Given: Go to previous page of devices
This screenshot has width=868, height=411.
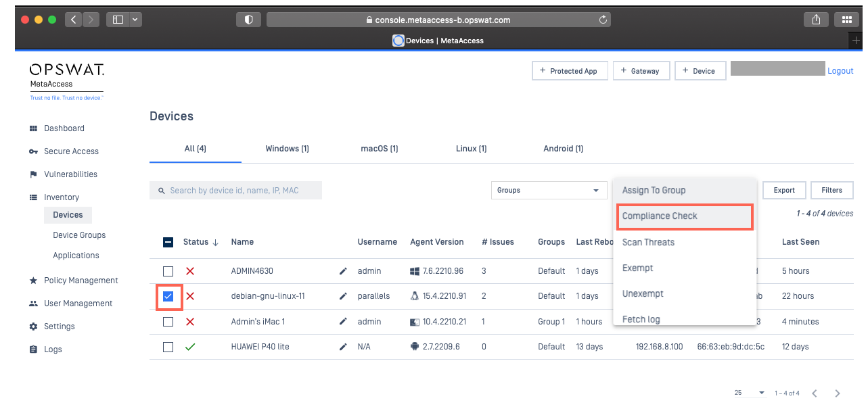Looking at the screenshot, I should [x=815, y=393].
